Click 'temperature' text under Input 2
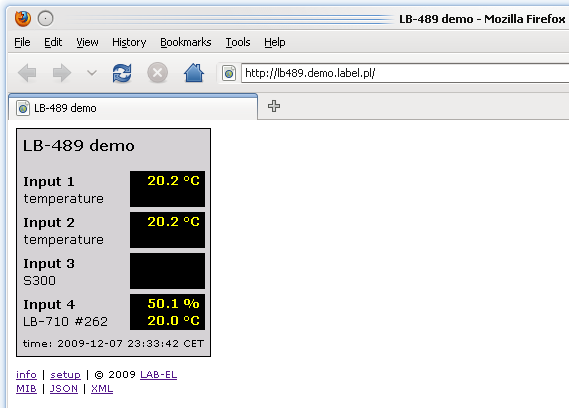 [x=64, y=240]
